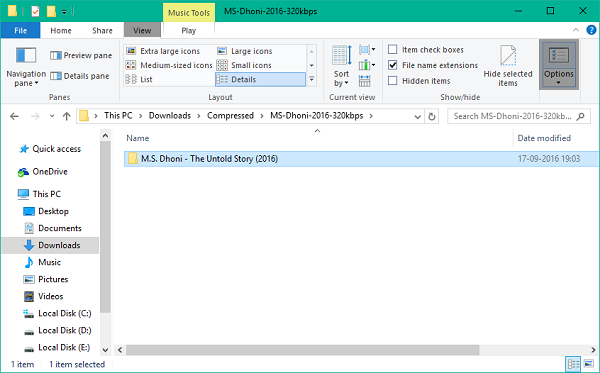
Task: Open the Sort by menu
Action: coord(341,66)
